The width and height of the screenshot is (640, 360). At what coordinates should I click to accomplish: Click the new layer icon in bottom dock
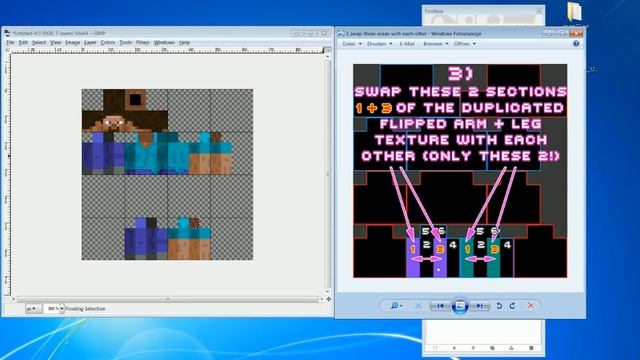[x=435, y=348]
